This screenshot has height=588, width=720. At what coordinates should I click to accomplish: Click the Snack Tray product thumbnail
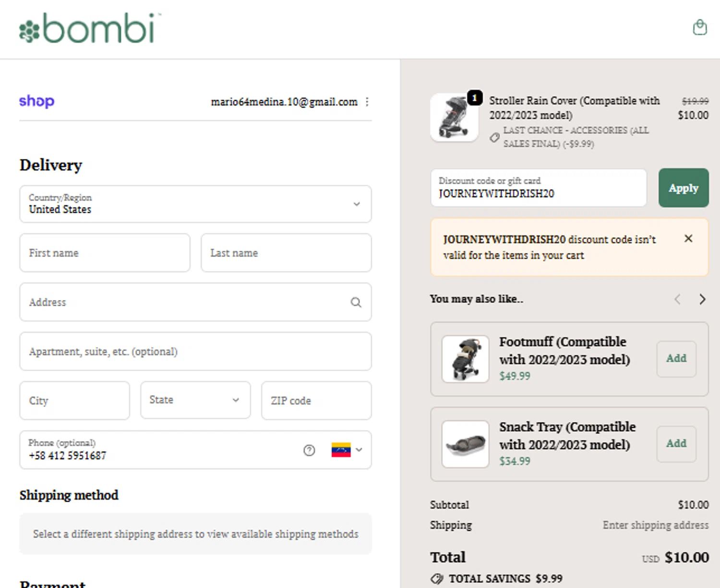click(465, 444)
